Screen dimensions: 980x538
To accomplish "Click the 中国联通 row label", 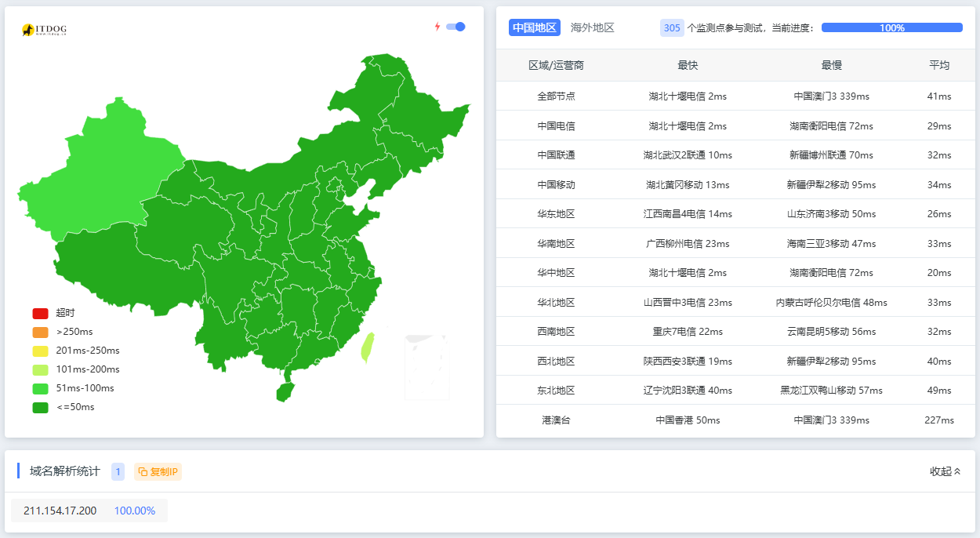I will [556, 154].
